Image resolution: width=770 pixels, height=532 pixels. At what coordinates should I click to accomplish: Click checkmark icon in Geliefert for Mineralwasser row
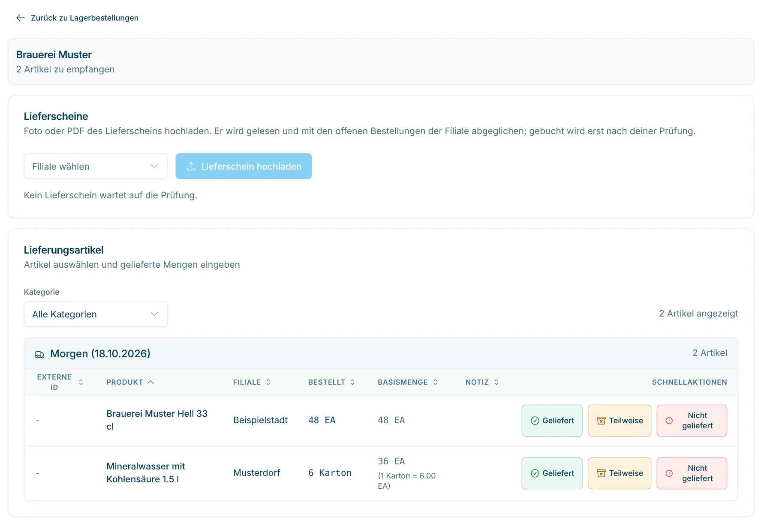(x=535, y=473)
